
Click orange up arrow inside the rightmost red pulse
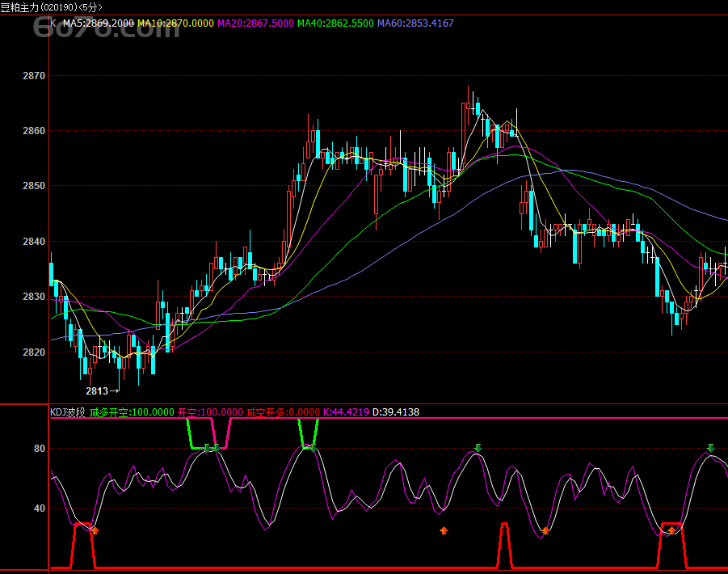(x=671, y=530)
